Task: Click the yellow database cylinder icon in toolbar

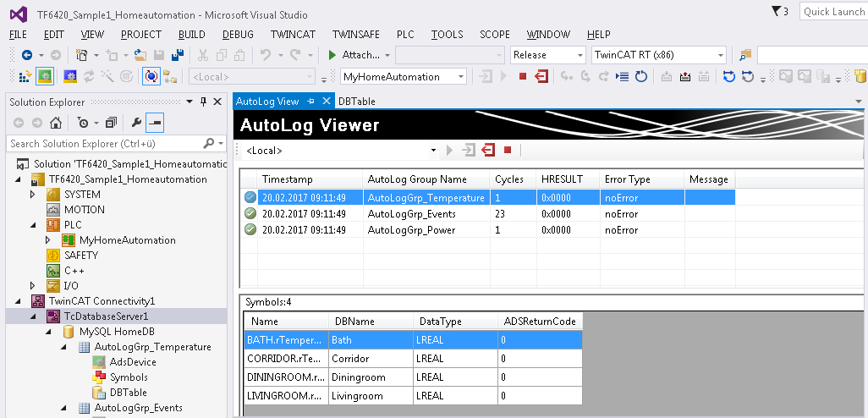Action: tap(860, 76)
